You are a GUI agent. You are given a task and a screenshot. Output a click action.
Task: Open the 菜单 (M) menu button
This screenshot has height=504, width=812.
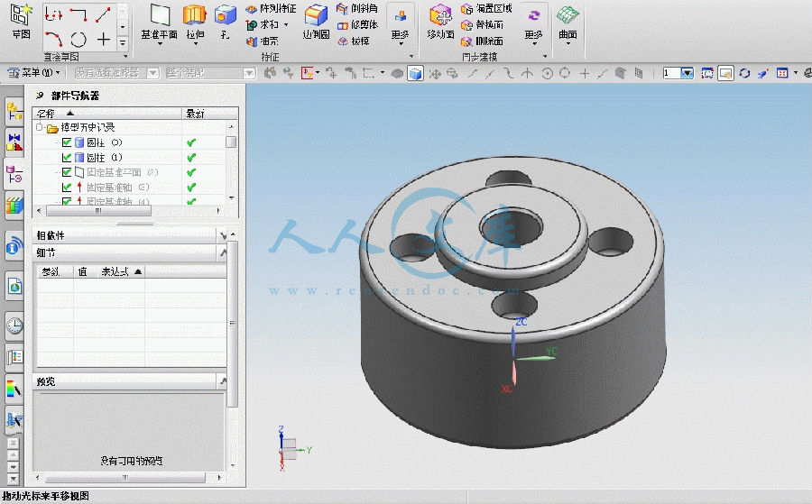click(x=33, y=73)
